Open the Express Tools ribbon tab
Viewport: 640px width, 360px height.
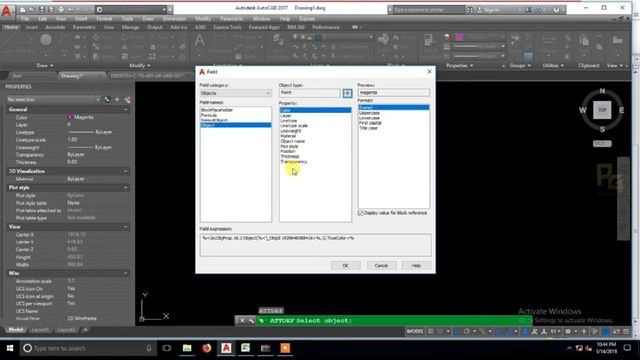(x=227, y=27)
